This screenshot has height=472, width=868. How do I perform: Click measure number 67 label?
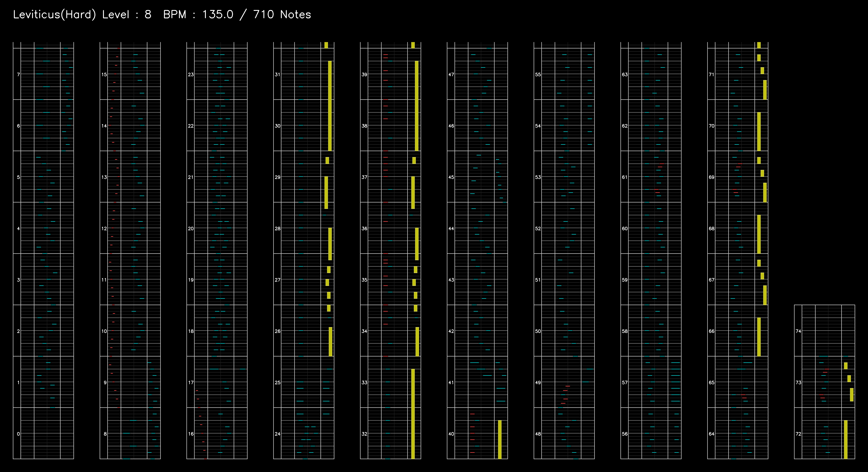click(711, 280)
